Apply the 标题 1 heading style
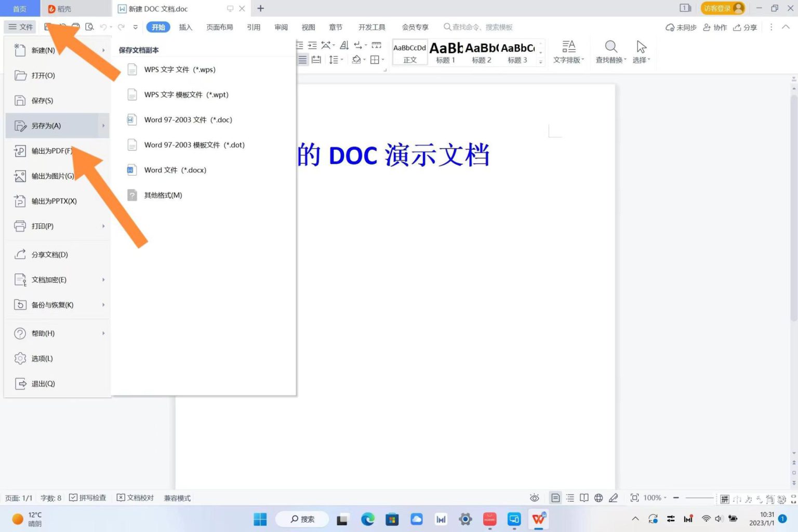This screenshot has height=532, width=798. [445, 52]
